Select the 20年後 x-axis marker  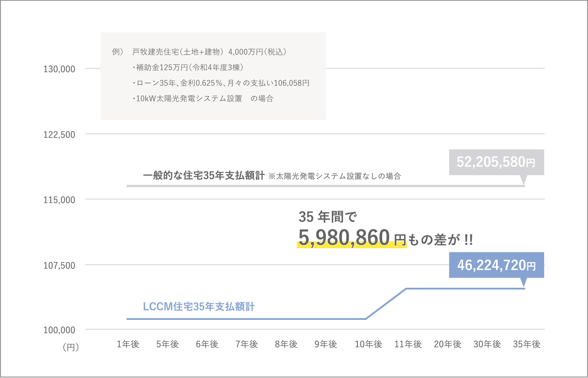pyautogui.click(x=448, y=344)
